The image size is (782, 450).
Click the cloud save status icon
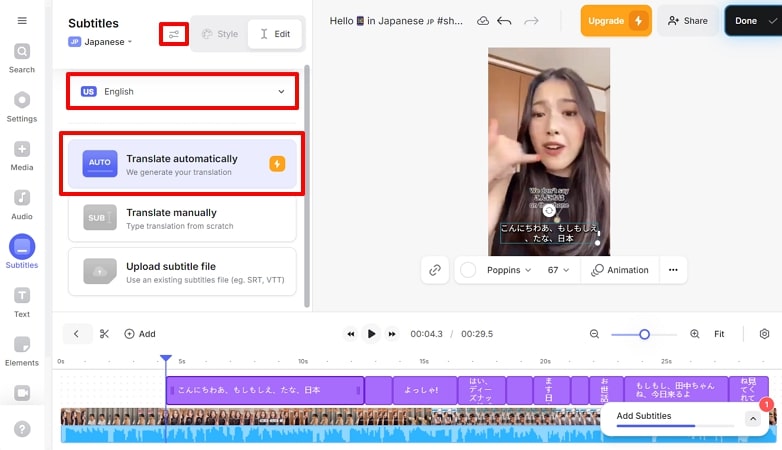483,21
